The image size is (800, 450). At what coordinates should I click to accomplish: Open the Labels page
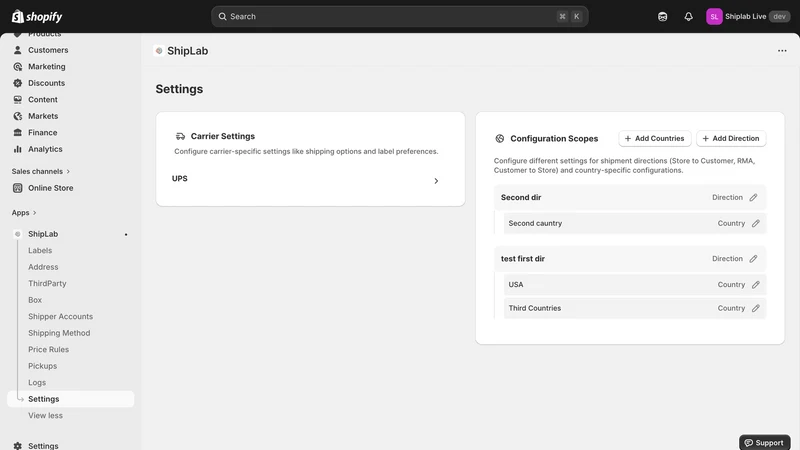[x=40, y=251]
